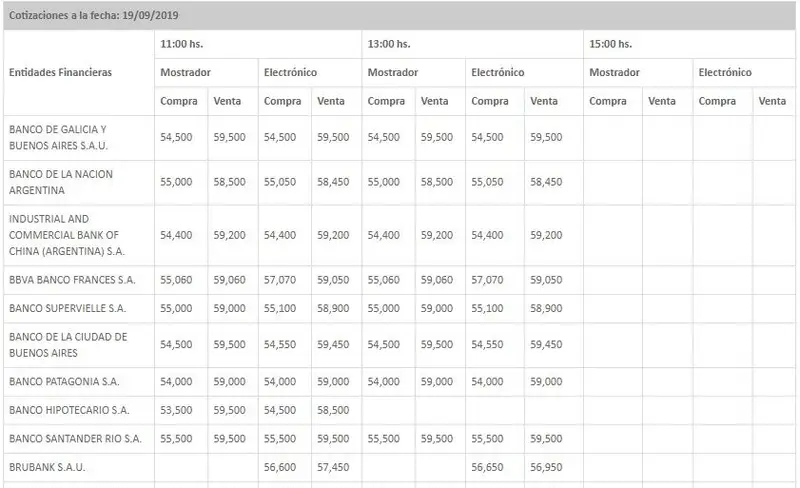The height and width of the screenshot is (488, 800).
Task: Click Electrónico header under 13:00 hs.
Action: [x=497, y=73]
